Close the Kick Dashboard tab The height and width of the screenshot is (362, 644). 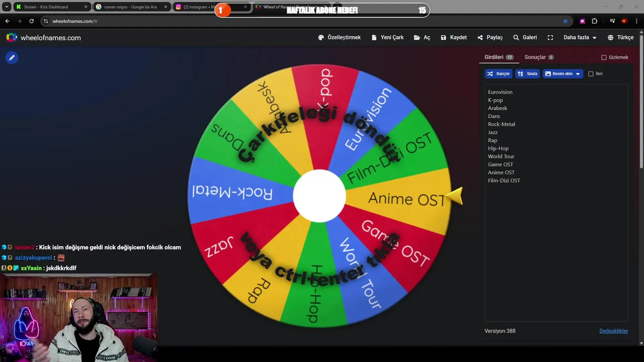86,7
